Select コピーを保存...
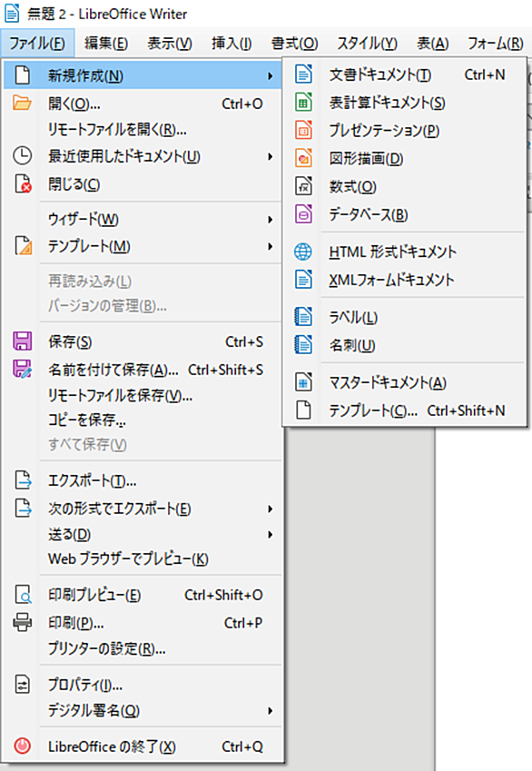The width and height of the screenshot is (532, 771). (x=143, y=420)
